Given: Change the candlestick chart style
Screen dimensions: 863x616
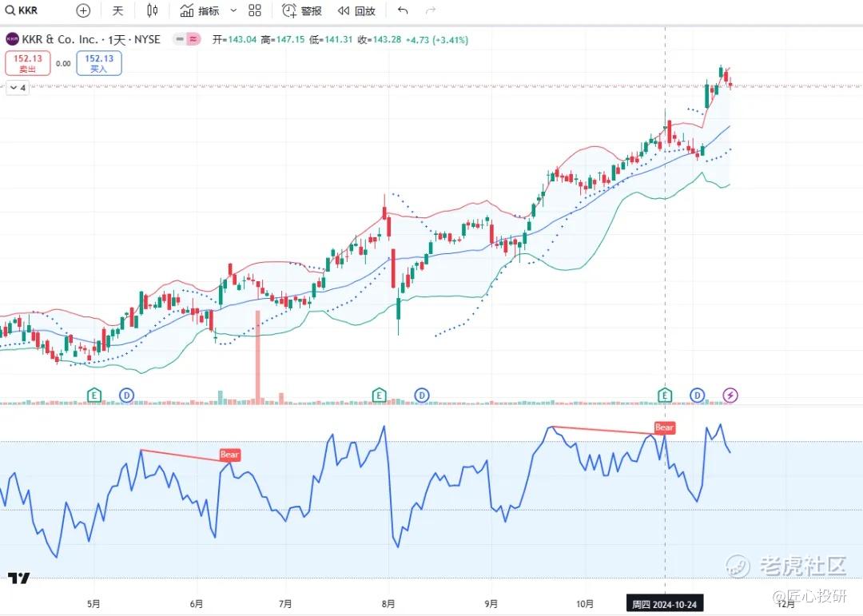Looking at the screenshot, I should [x=153, y=10].
